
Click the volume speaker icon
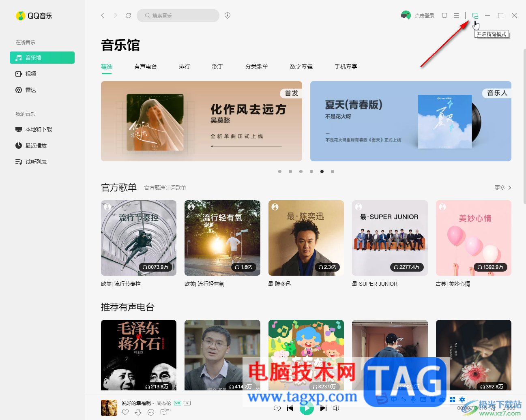pos(336,408)
